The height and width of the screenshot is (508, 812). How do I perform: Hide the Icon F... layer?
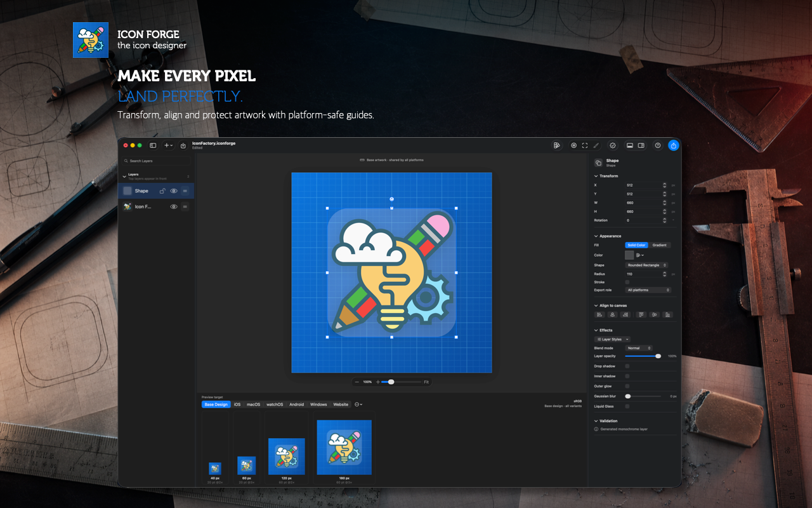(x=174, y=206)
